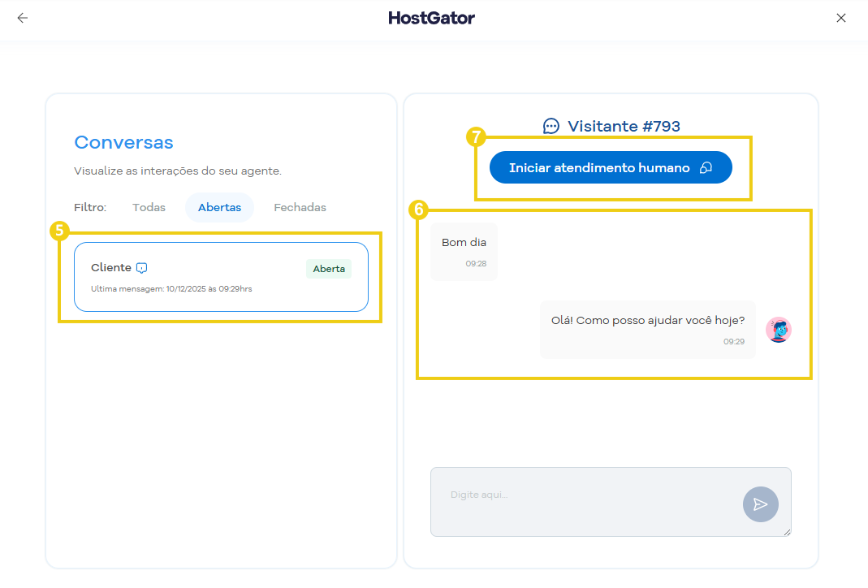Viewport: 868px width, 588px height.
Task: Click the textarea resize handle
Action: click(x=787, y=532)
